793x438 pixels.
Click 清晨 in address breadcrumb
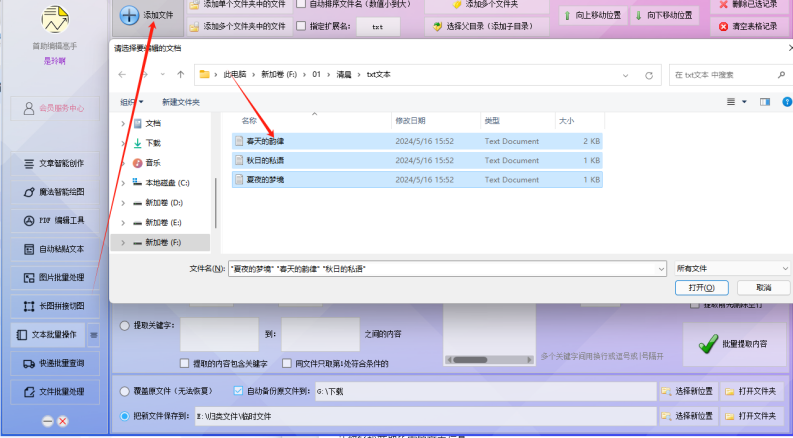click(344, 74)
